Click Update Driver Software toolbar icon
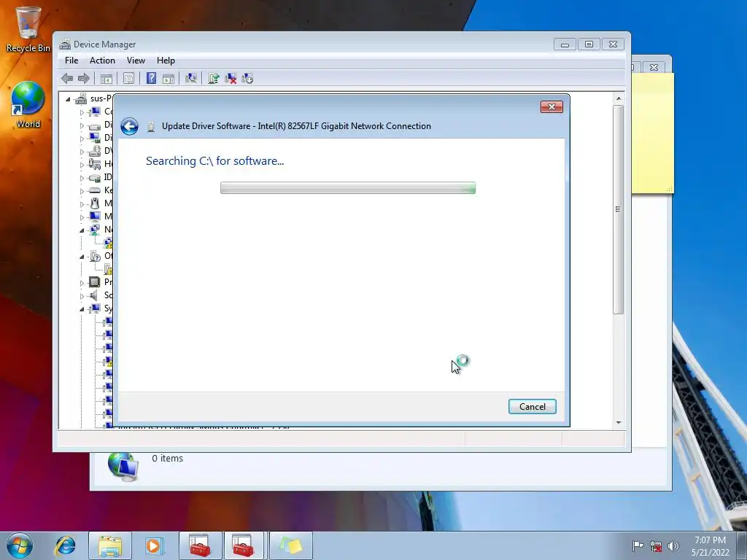 pyautogui.click(x=214, y=78)
